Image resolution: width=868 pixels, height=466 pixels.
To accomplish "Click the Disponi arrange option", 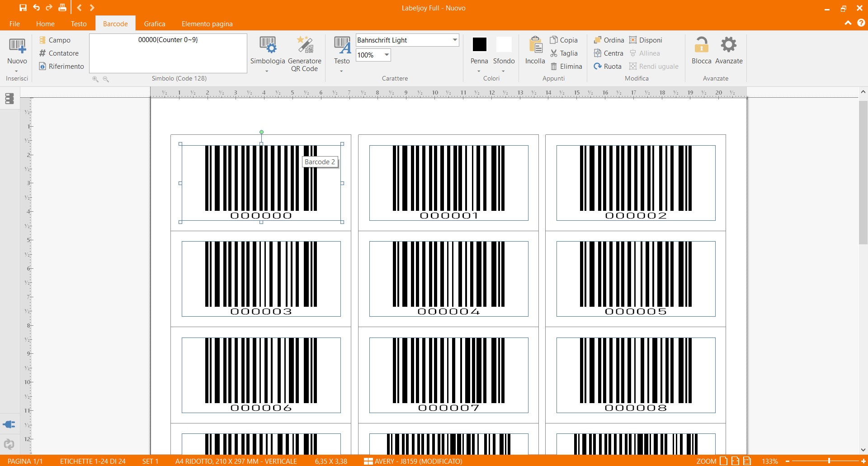I will 646,40.
